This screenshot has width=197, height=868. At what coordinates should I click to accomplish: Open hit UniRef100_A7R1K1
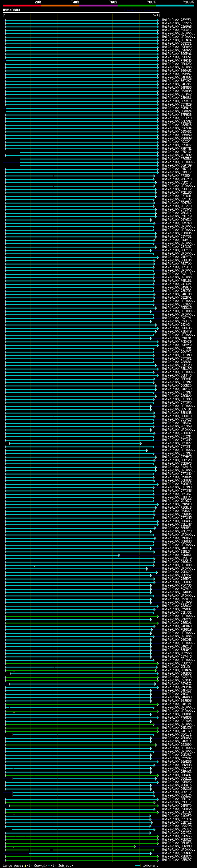[176, 152]
